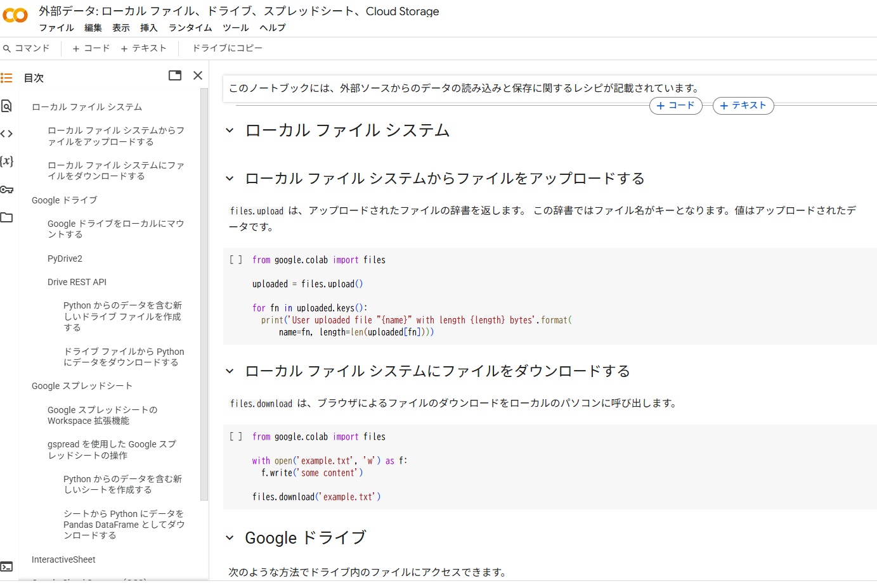Collapse the ファイルをダウンロードする section heading
The height and width of the screenshot is (588, 877).
230,371
